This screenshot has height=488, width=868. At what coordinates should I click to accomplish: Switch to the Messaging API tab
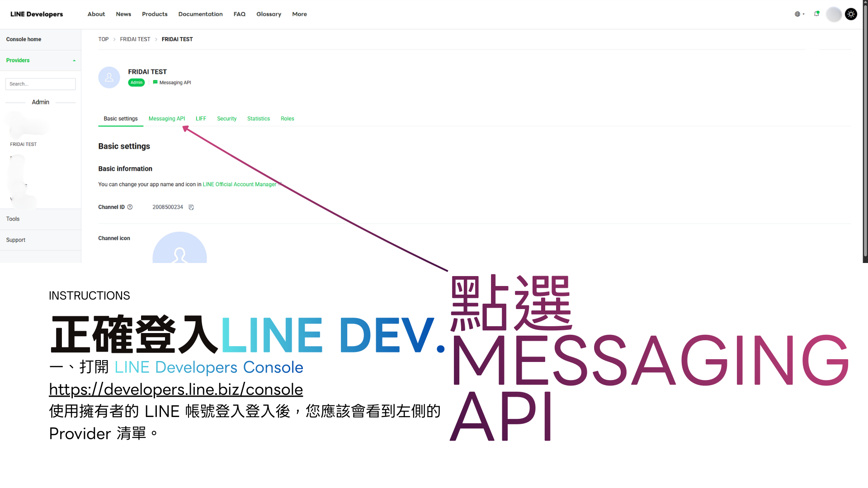[x=167, y=118]
